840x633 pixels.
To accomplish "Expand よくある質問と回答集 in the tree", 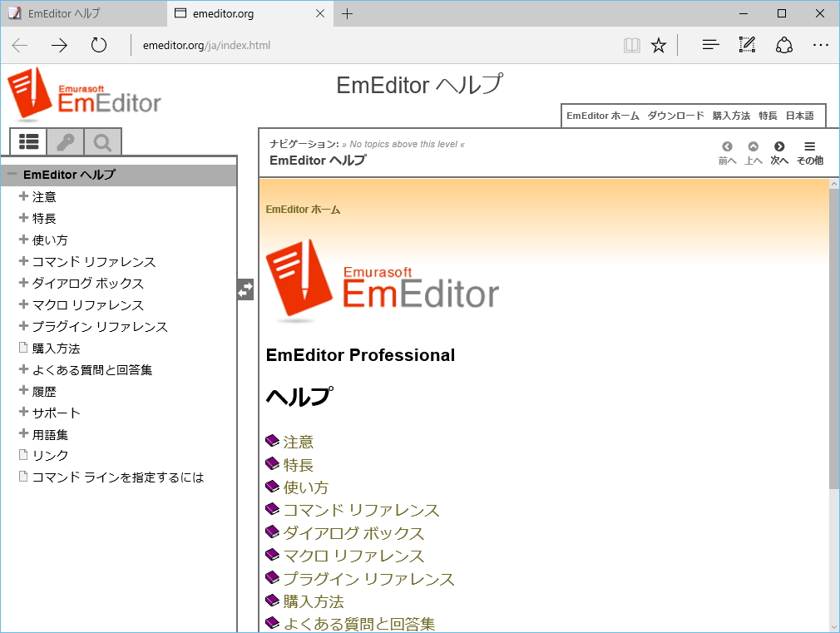I will [x=23, y=369].
